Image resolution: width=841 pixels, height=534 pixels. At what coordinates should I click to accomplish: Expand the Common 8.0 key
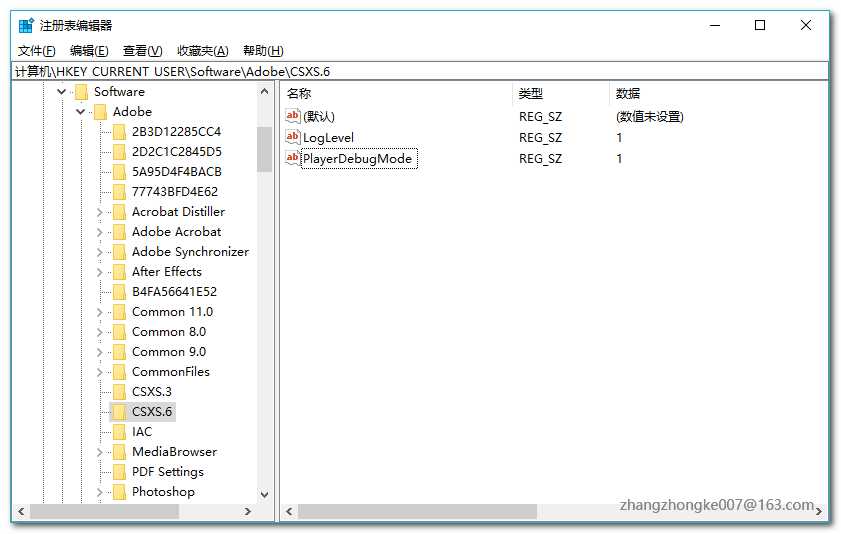(x=99, y=332)
